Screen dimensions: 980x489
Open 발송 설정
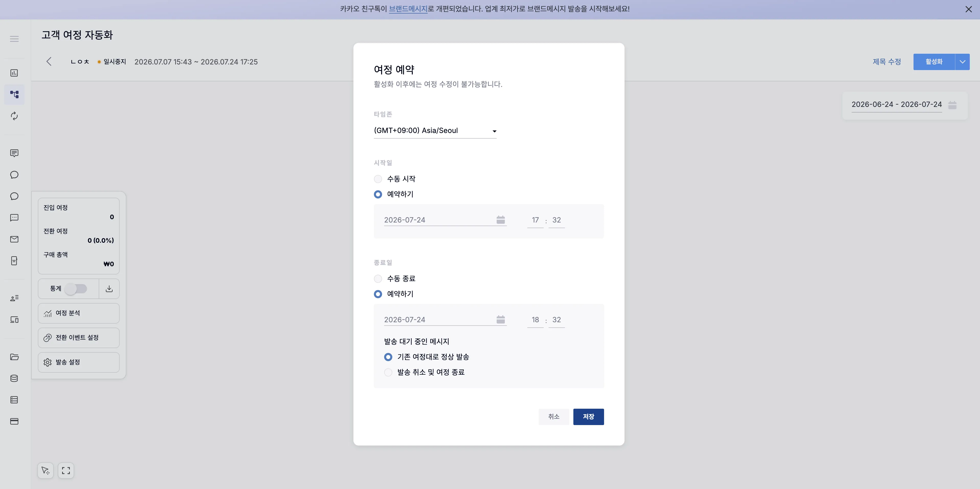point(79,362)
